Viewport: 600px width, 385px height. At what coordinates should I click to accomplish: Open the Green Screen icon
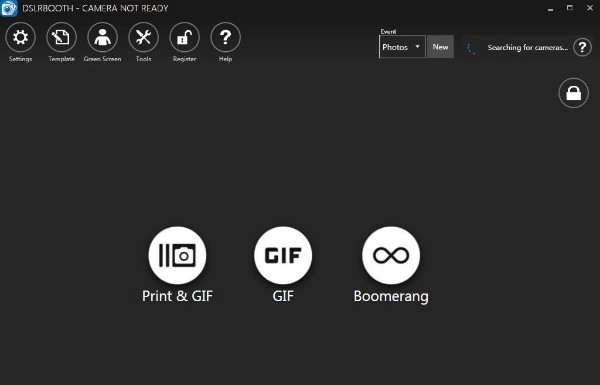coord(102,38)
